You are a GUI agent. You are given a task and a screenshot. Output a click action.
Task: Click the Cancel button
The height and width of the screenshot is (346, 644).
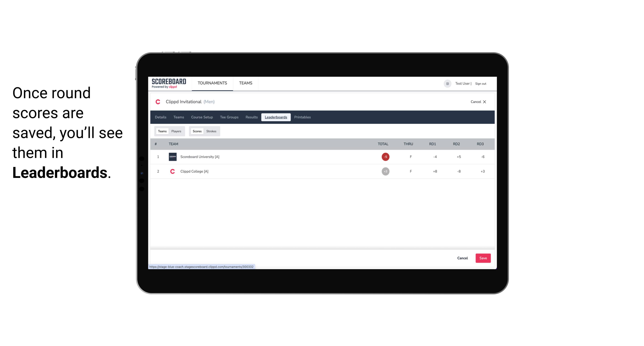pyautogui.click(x=463, y=258)
